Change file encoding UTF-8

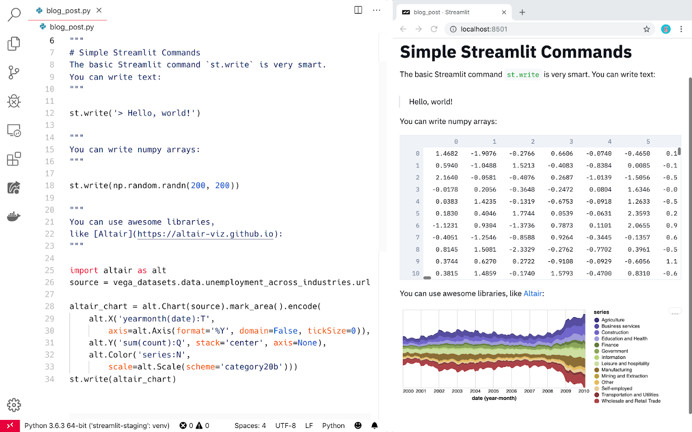pyautogui.click(x=285, y=425)
